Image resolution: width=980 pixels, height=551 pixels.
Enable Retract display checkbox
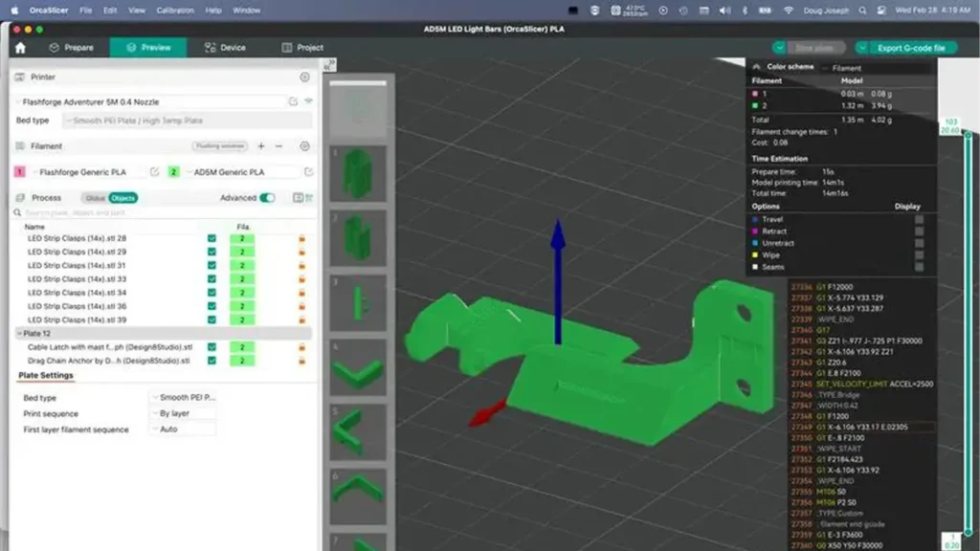(x=919, y=231)
